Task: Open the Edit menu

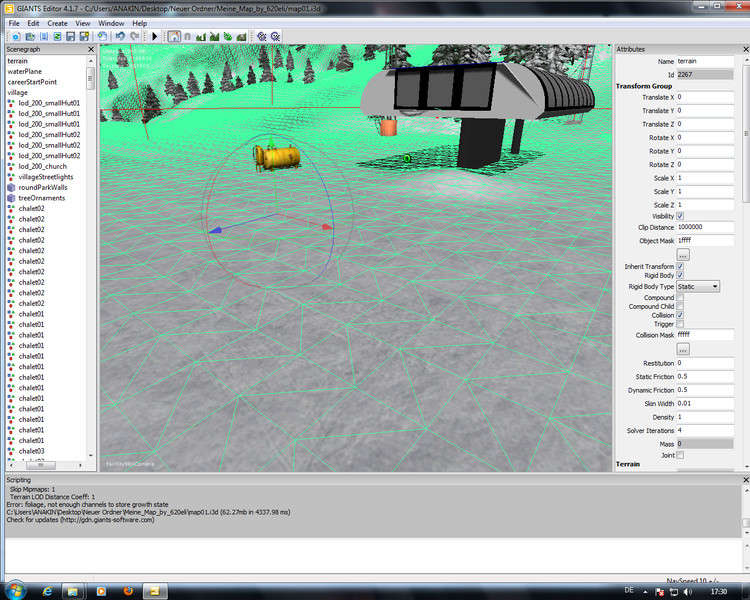Action: click(x=33, y=23)
